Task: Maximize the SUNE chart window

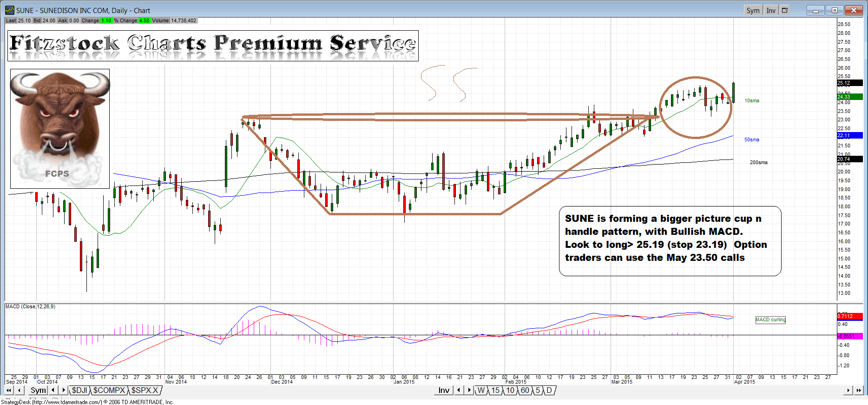Action: (x=835, y=10)
